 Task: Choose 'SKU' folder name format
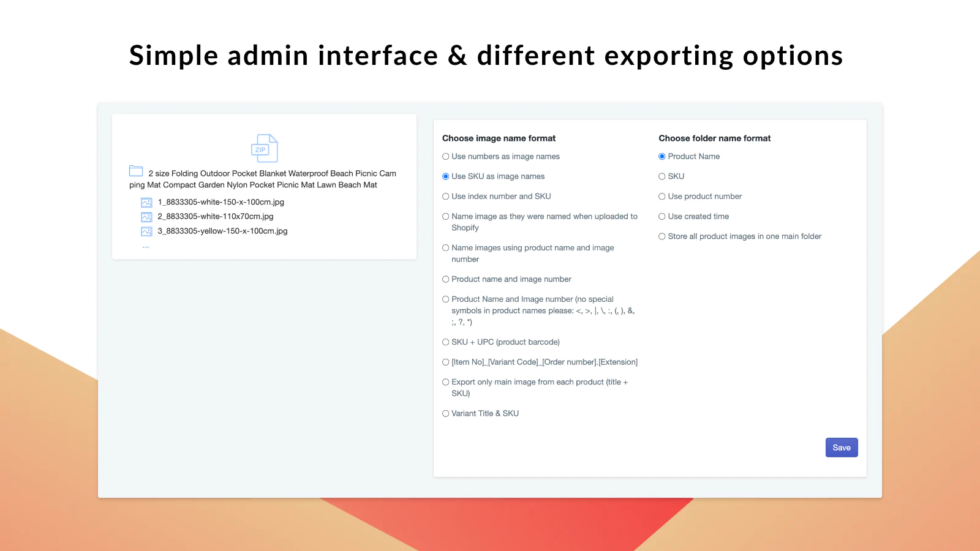[x=662, y=176]
